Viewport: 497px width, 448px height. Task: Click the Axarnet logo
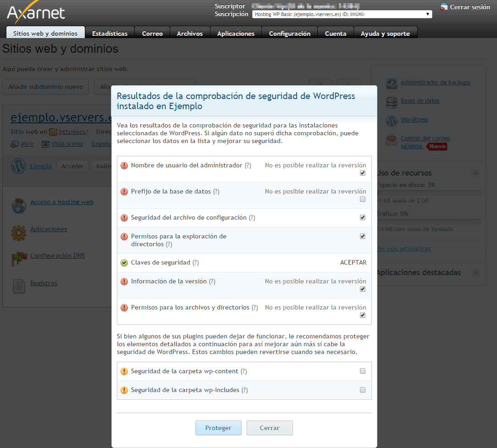35,13
